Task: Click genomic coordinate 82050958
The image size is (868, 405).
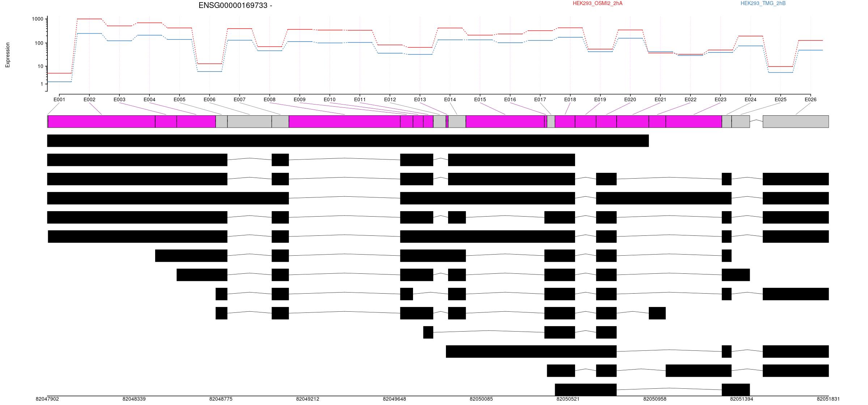Action: pyautogui.click(x=655, y=399)
